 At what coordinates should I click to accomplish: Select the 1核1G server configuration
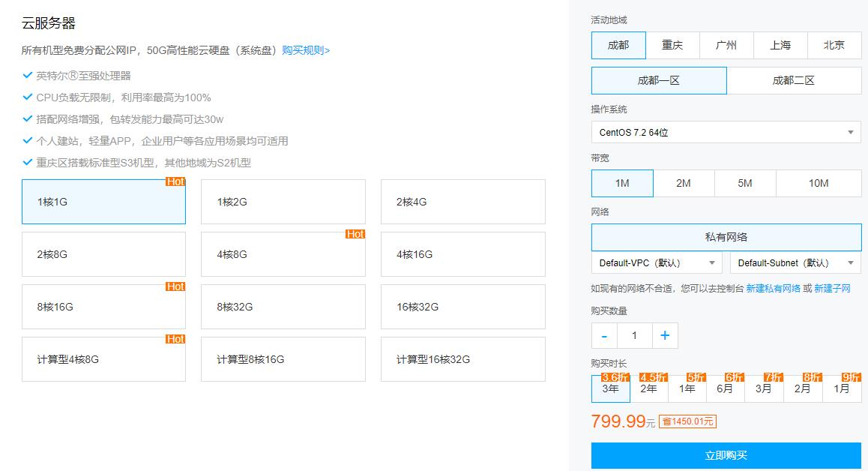103,202
